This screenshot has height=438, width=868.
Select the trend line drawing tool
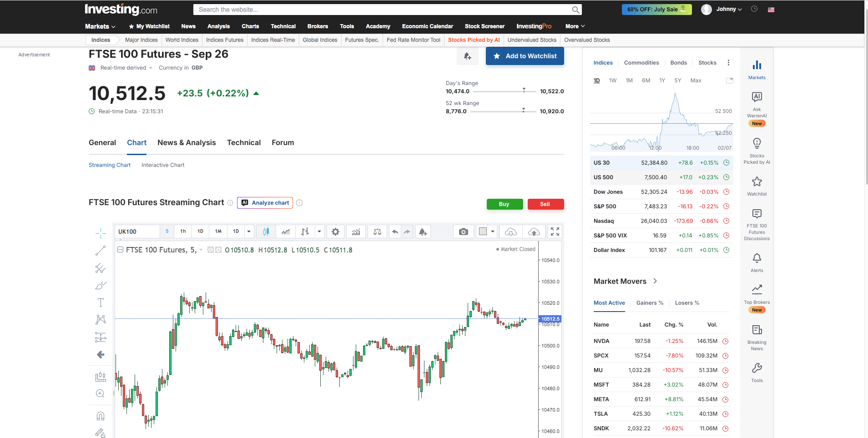click(101, 251)
